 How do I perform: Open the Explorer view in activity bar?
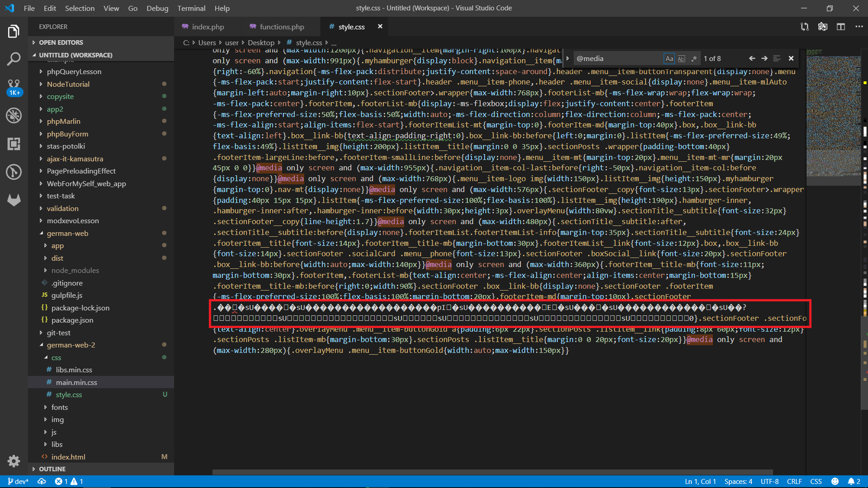(x=14, y=32)
